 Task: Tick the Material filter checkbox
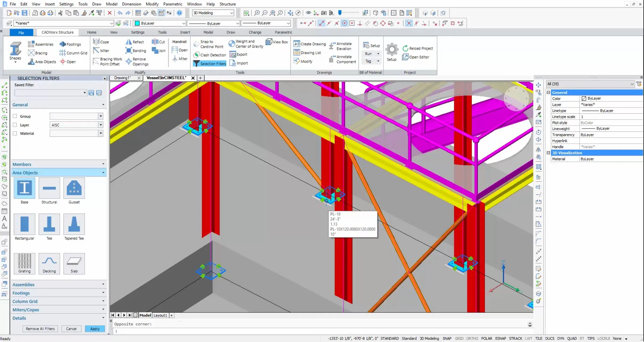[x=15, y=133]
